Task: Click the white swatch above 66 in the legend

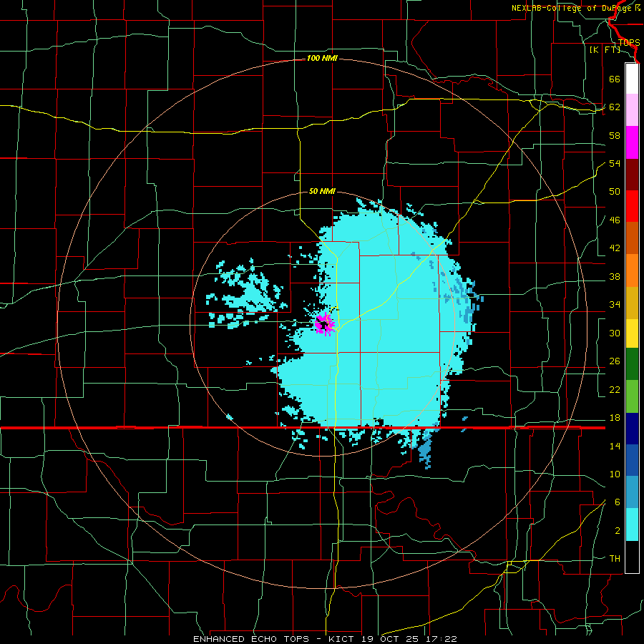Action: tap(632, 79)
